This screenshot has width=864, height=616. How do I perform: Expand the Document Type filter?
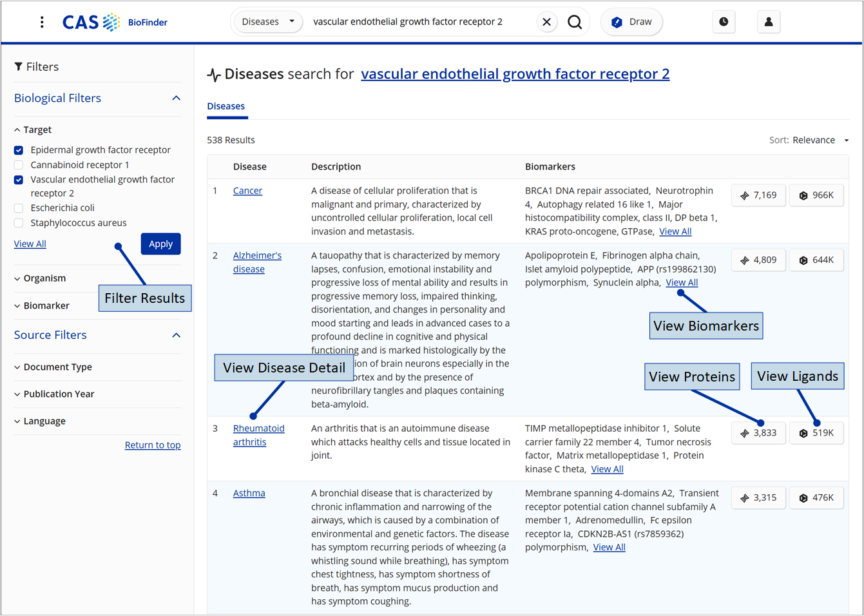[x=53, y=367]
